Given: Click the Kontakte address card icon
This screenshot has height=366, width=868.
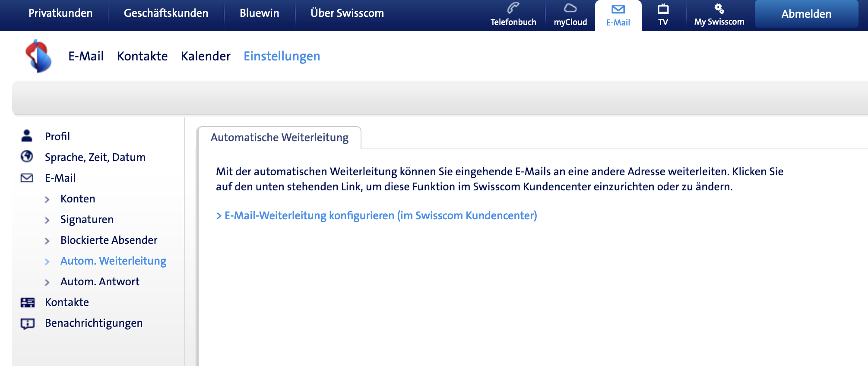Looking at the screenshot, I should pyautogui.click(x=28, y=303).
